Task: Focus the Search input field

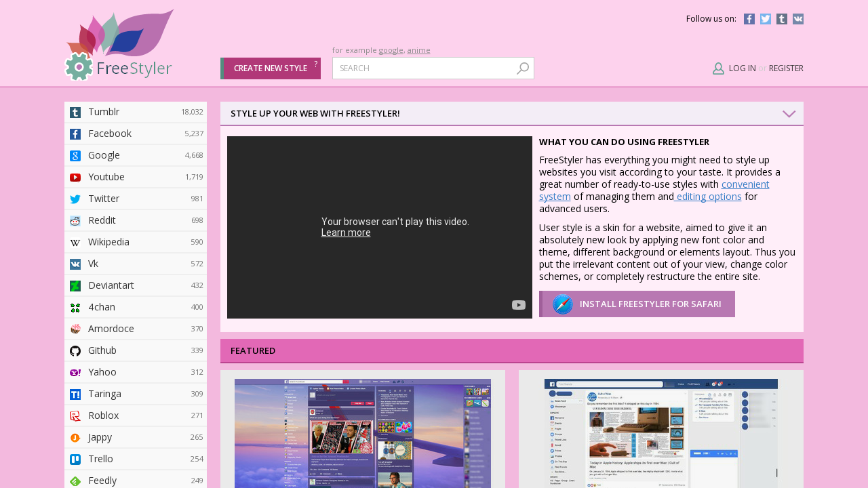Action: (x=433, y=68)
